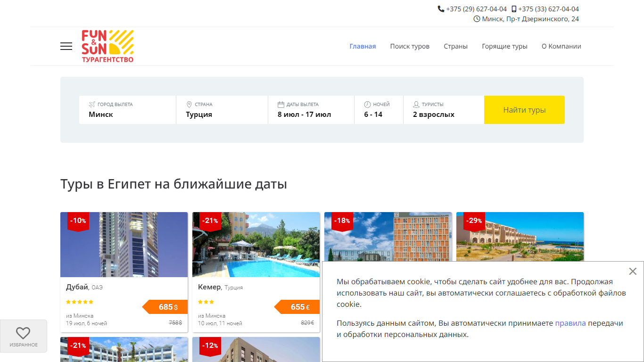Click the person icon by Туристы
The height and width of the screenshot is (362, 644).
tap(416, 104)
